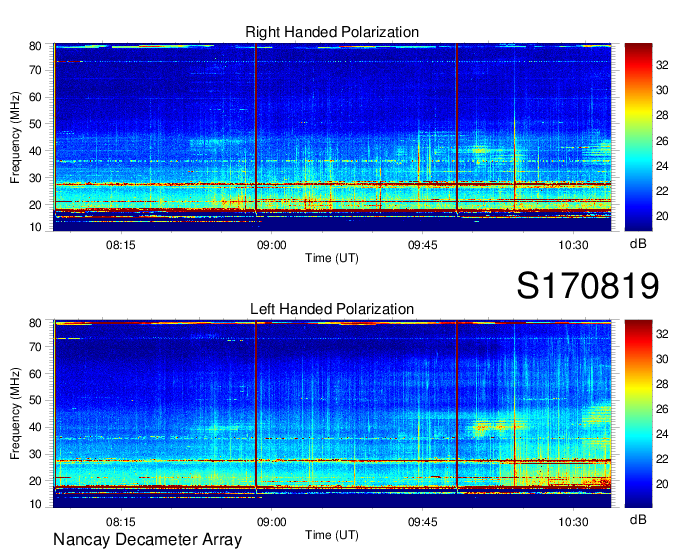Click the dB label of Left Handed colorbar
The image size is (680, 552).
(x=638, y=520)
